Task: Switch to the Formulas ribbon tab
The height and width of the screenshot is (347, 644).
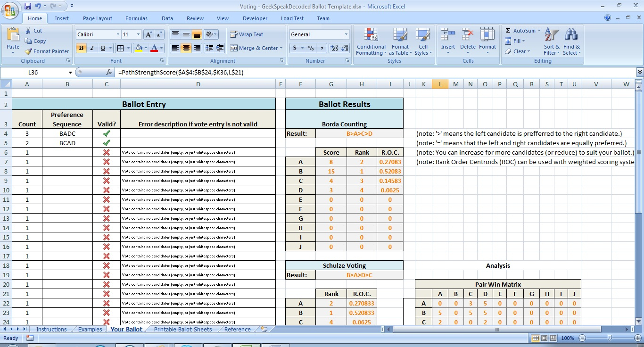Action: [136, 18]
